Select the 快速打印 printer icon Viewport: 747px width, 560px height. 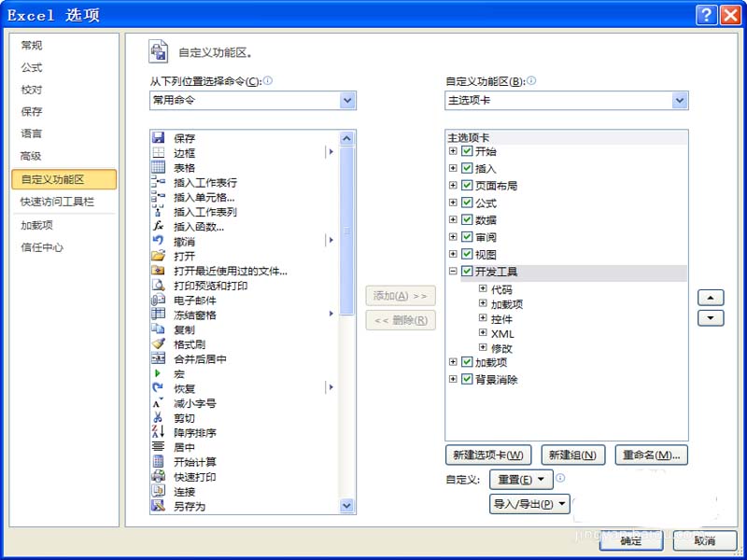(x=158, y=476)
